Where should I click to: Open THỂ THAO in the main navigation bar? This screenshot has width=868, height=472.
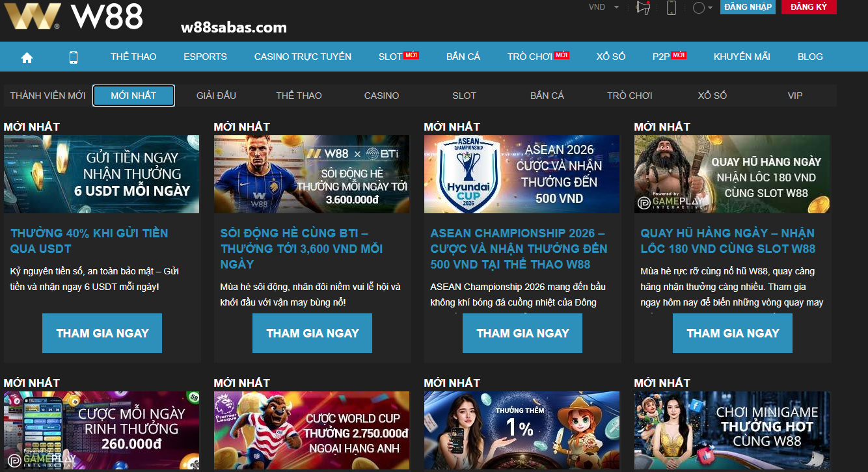(x=133, y=57)
